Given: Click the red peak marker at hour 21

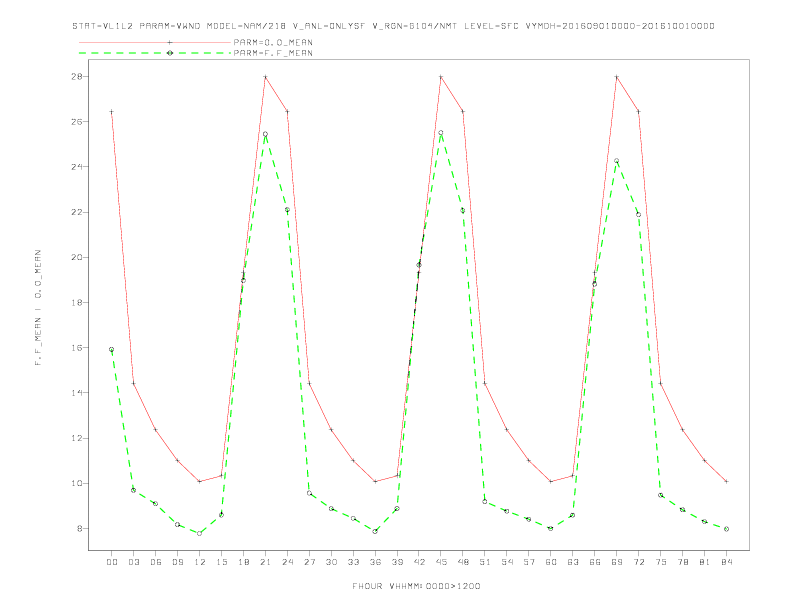Looking at the screenshot, I should point(265,77).
